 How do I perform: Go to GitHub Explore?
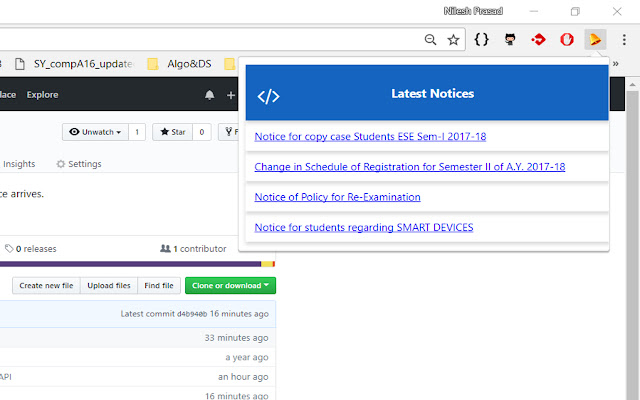click(42, 95)
